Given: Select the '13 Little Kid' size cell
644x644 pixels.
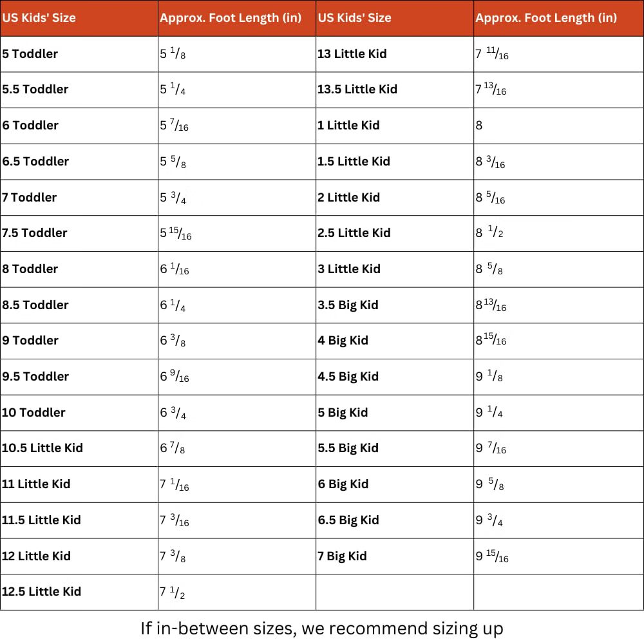Looking at the screenshot, I should pos(352,54).
